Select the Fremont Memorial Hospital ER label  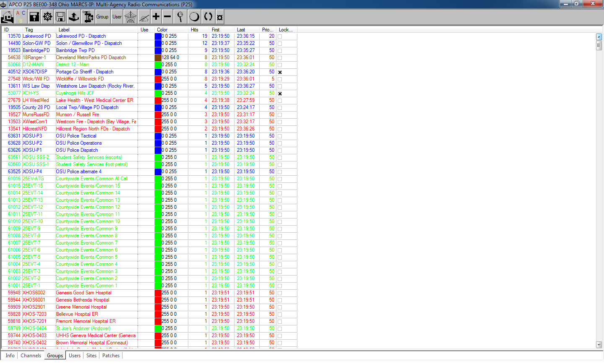click(x=86, y=321)
